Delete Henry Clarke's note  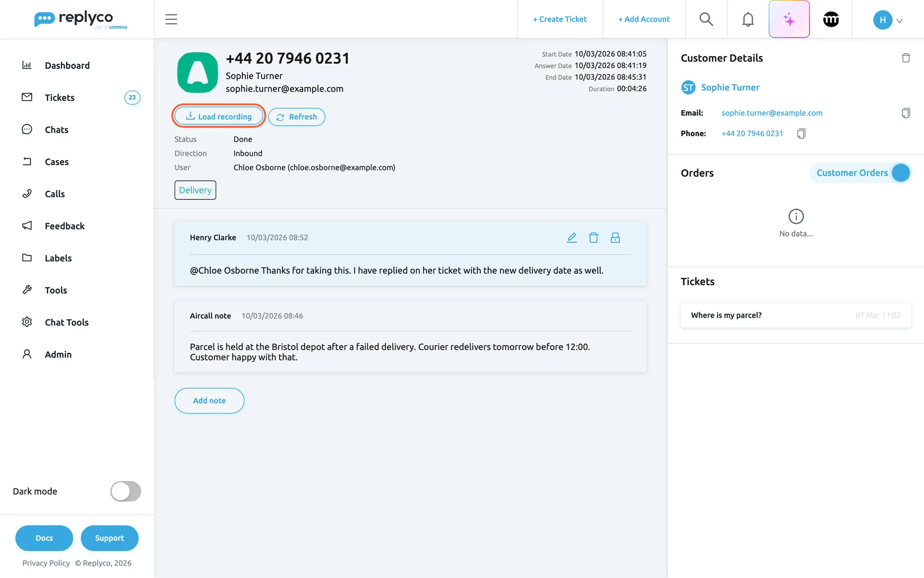[x=593, y=237]
